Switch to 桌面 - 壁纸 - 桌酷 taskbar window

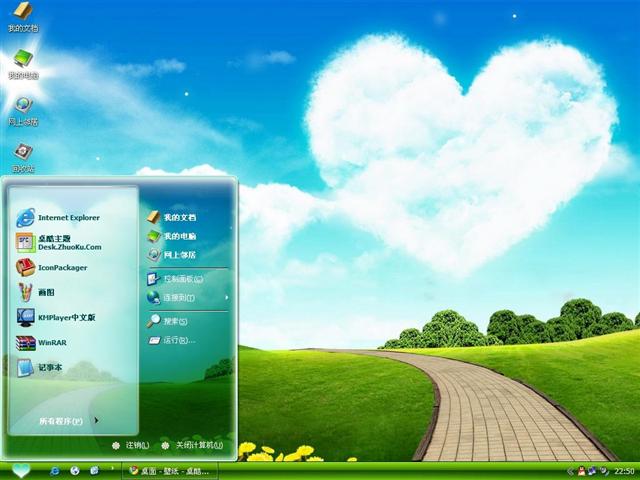169,471
